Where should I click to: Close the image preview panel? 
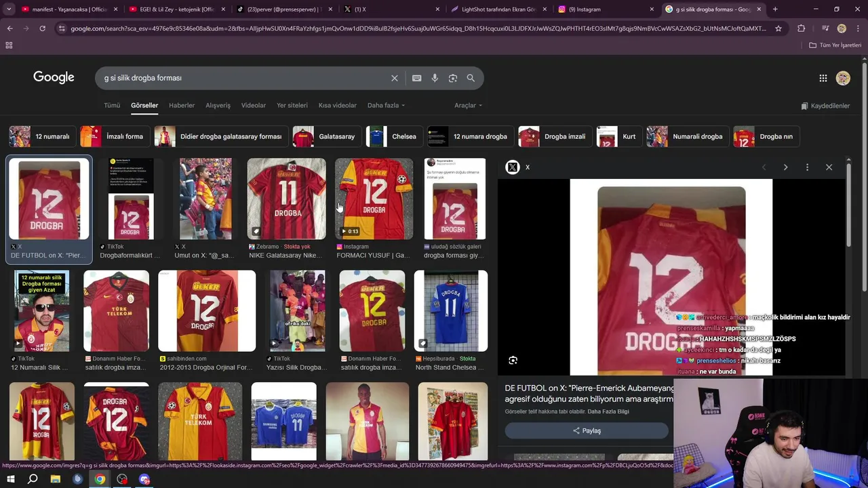(x=829, y=167)
